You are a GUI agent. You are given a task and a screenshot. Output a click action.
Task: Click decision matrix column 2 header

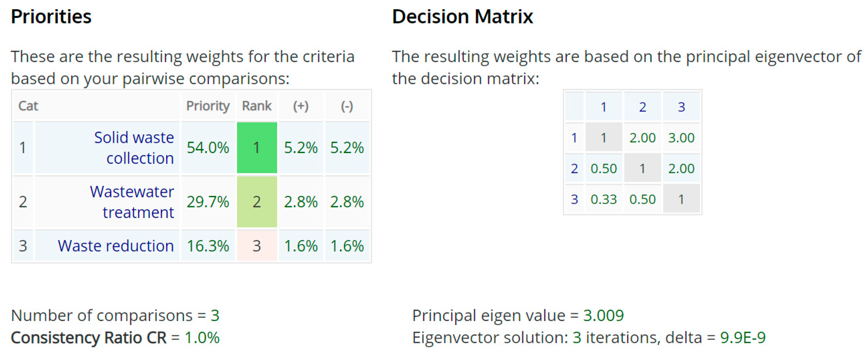tap(643, 107)
